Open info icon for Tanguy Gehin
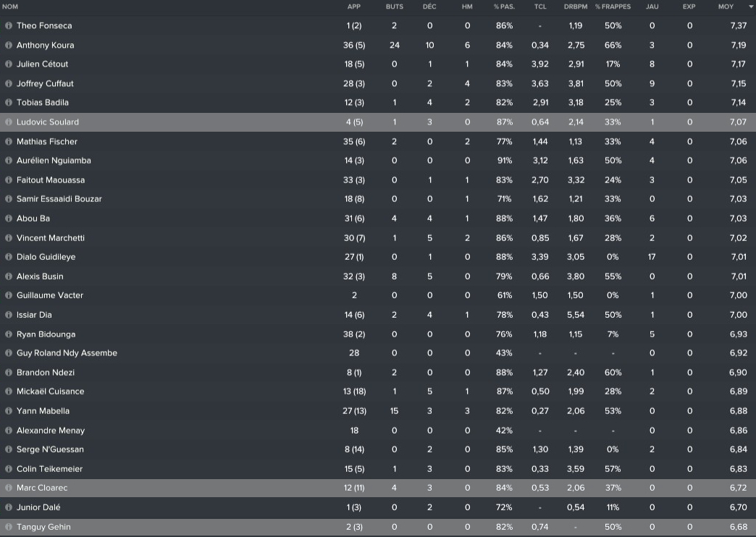 pos(9,527)
